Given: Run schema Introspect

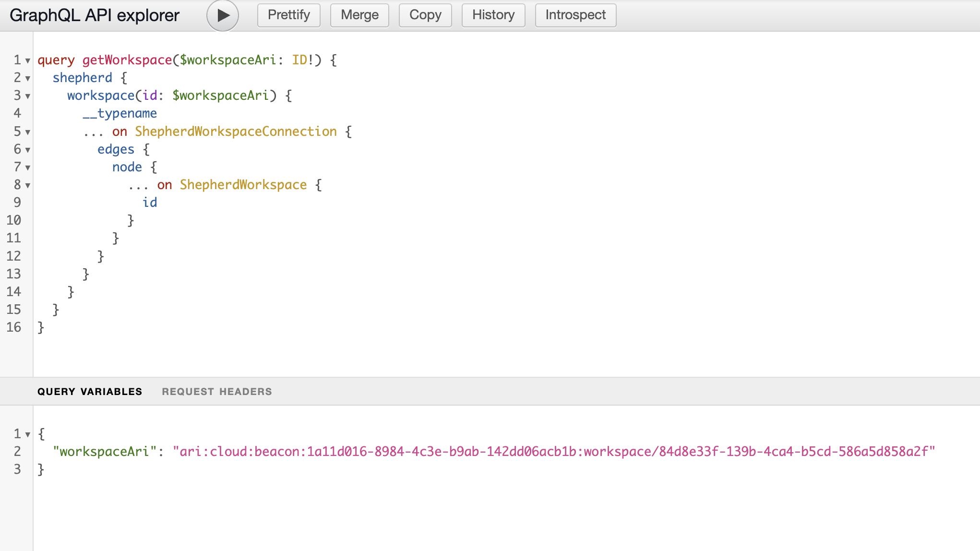Looking at the screenshot, I should point(575,15).
